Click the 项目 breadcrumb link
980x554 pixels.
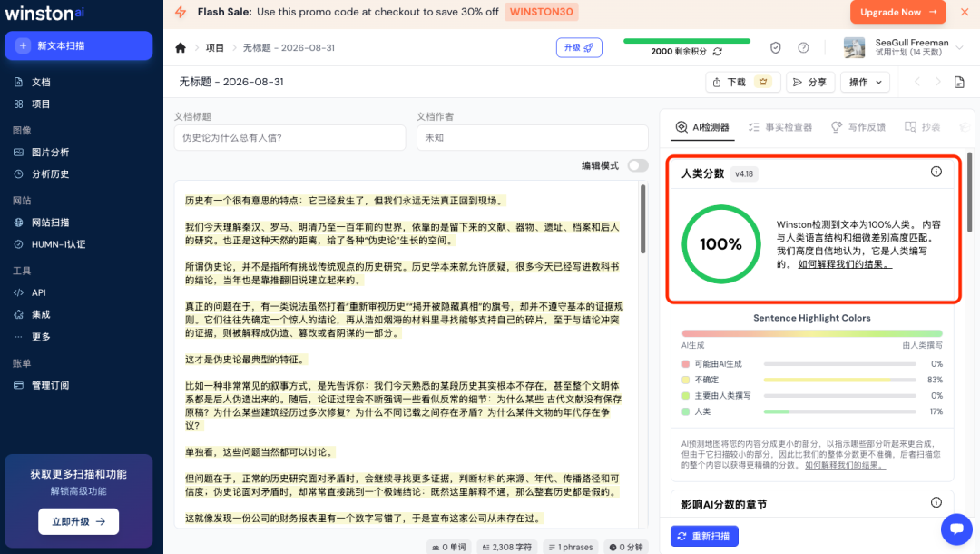[x=214, y=47]
